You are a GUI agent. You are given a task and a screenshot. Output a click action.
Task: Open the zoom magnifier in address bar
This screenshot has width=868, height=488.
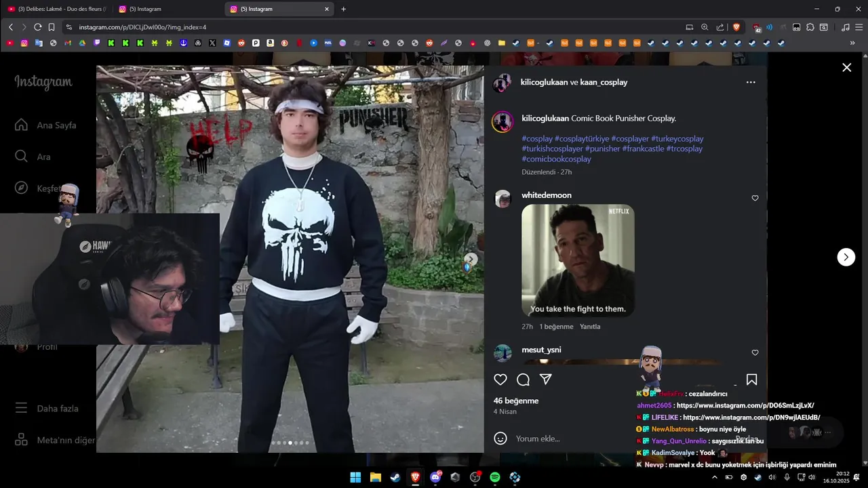pos(705,27)
